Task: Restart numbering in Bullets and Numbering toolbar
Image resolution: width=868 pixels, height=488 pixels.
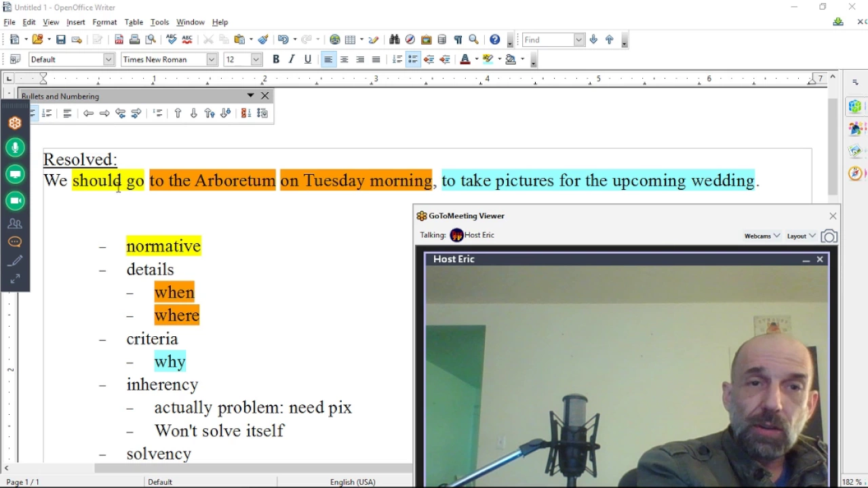Action: [x=246, y=114]
